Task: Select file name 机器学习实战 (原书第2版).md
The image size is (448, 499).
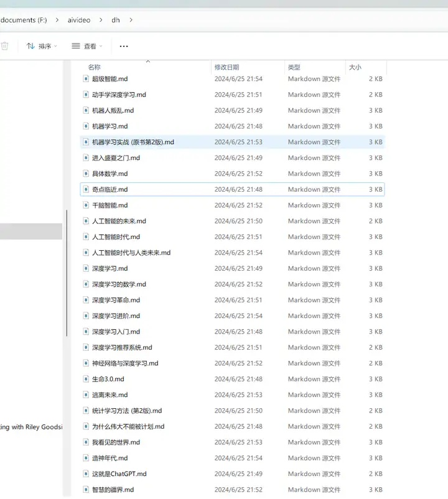Action: pyautogui.click(x=133, y=142)
